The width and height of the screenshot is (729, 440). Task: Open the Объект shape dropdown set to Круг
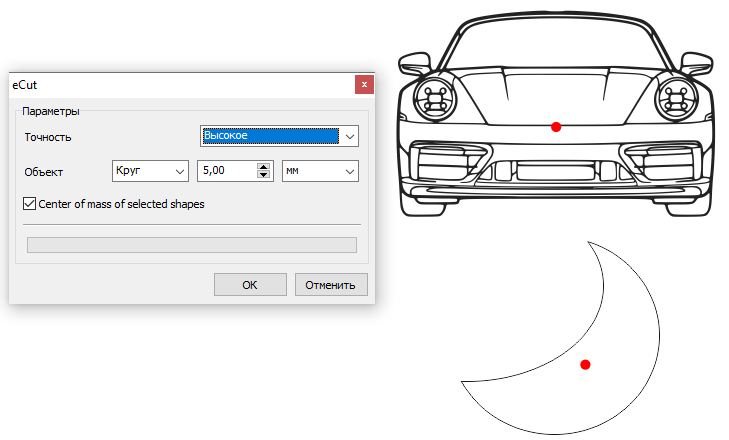(x=150, y=171)
